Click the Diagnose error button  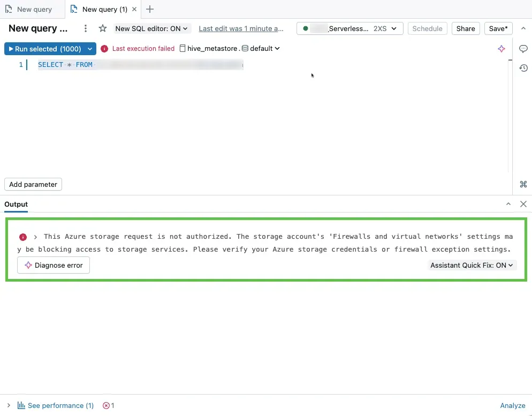point(54,265)
